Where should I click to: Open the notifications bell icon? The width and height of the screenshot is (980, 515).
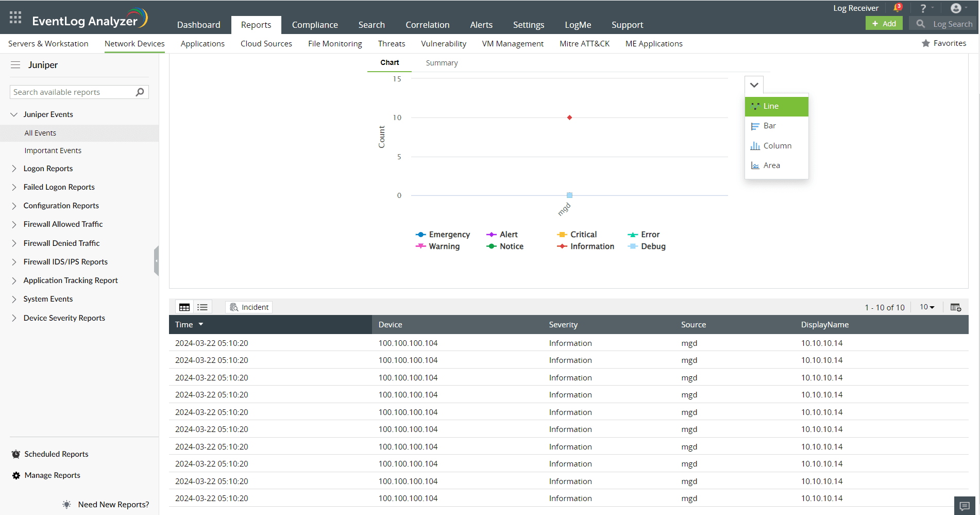[x=898, y=8]
